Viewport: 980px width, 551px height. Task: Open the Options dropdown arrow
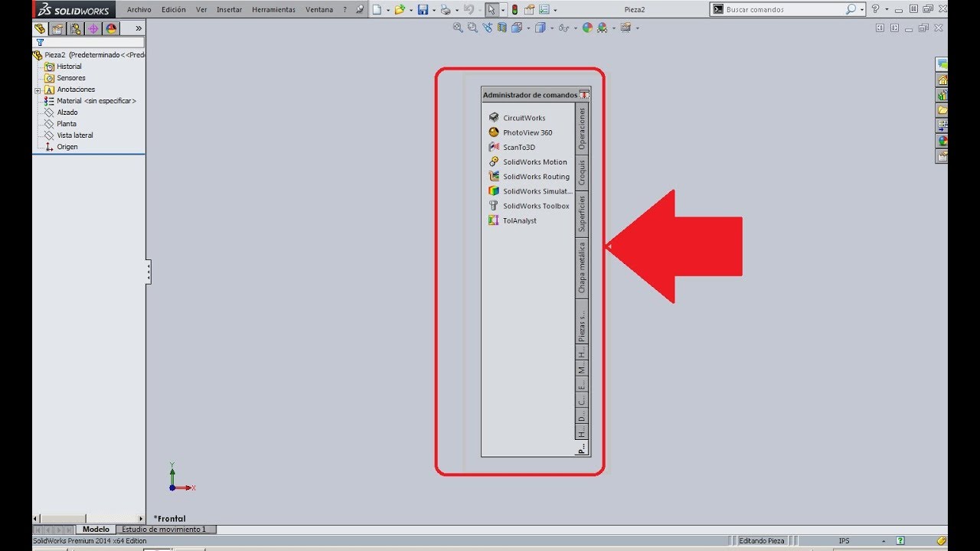[x=555, y=11]
